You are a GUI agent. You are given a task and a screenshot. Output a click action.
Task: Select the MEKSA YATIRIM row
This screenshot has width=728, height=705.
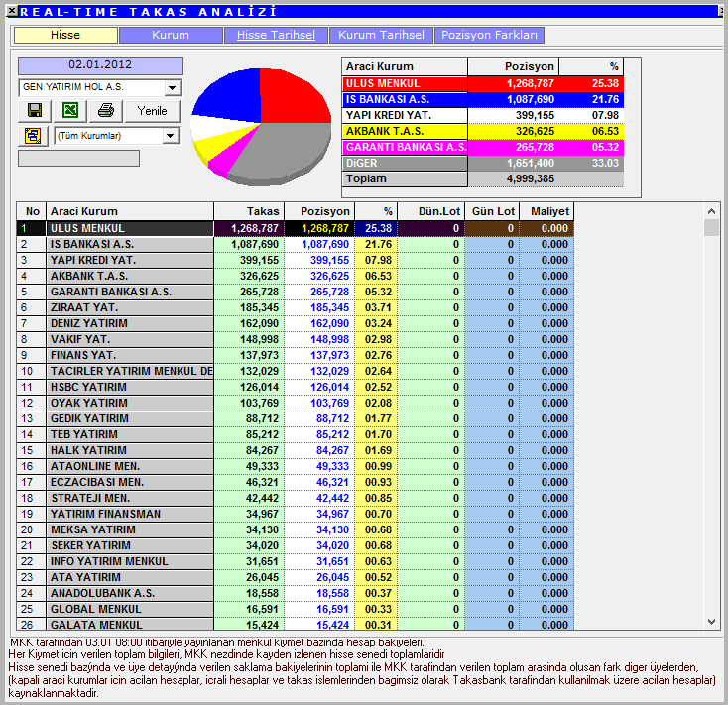tap(296, 529)
